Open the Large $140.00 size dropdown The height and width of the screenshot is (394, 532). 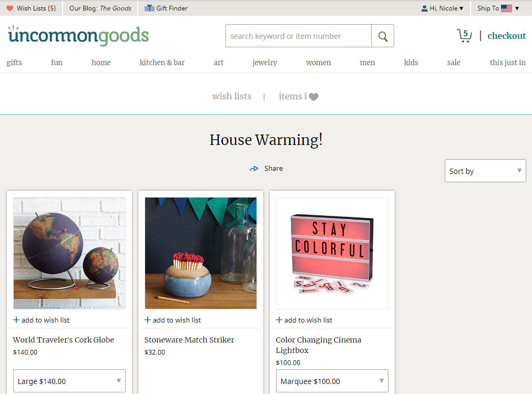pos(69,381)
